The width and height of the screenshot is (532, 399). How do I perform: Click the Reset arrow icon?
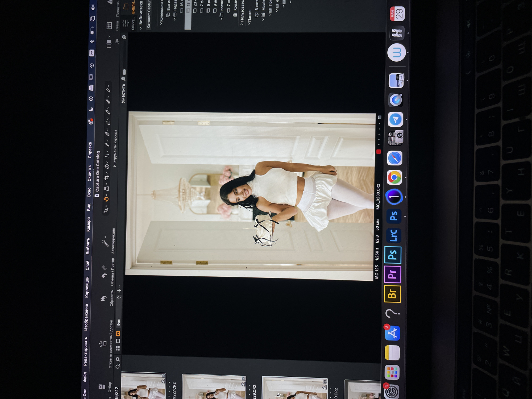click(x=103, y=298)
